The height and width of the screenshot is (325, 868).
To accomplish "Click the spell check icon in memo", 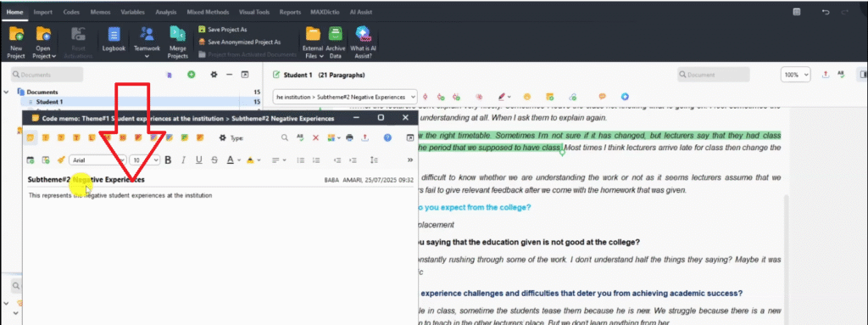I will click(x=300, y=138).
